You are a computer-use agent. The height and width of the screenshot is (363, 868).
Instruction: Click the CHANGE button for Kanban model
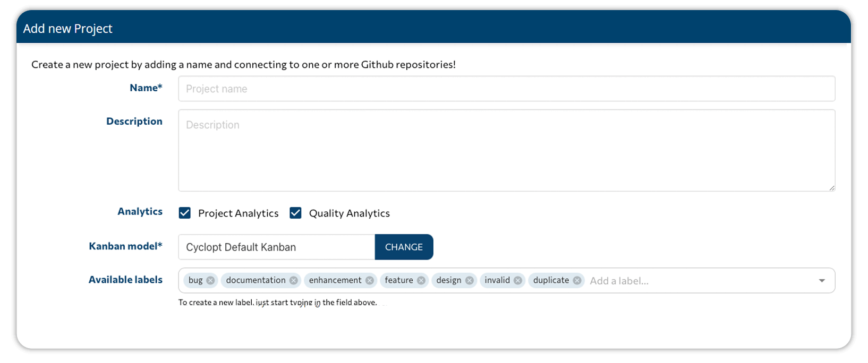(x=404, y=247)
